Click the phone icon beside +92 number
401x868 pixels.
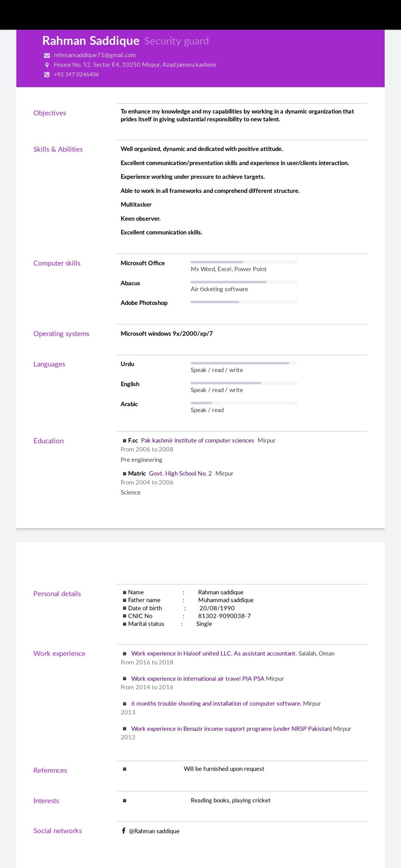tap(47, 75)
